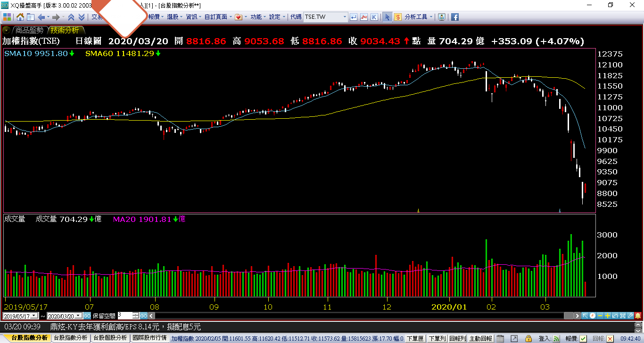
Task: Click the 主動回報 button
Action: 480,338
